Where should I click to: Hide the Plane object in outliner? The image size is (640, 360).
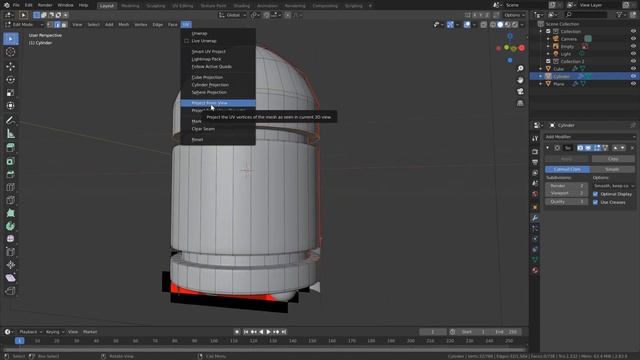click(633, 84)
